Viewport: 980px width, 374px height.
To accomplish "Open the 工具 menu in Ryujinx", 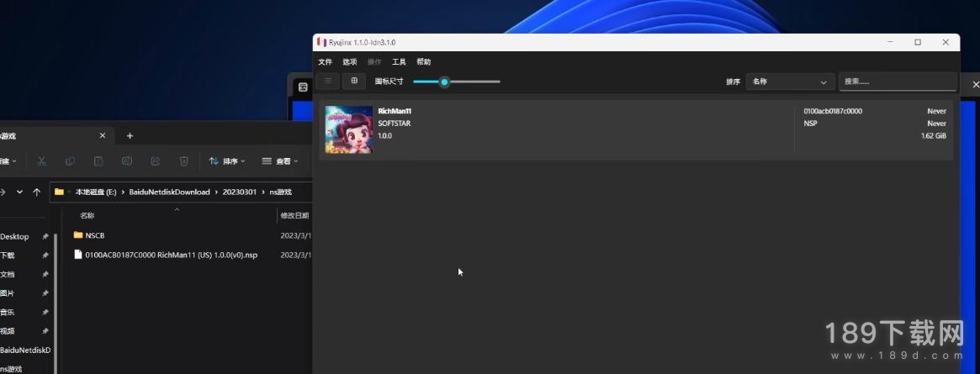I will 399,62.
